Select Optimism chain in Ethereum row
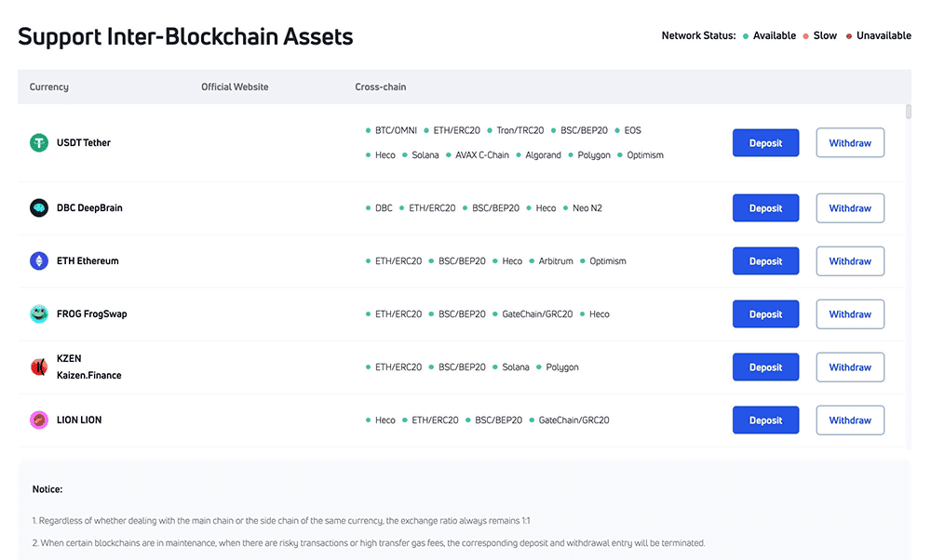 coord(602,261)
